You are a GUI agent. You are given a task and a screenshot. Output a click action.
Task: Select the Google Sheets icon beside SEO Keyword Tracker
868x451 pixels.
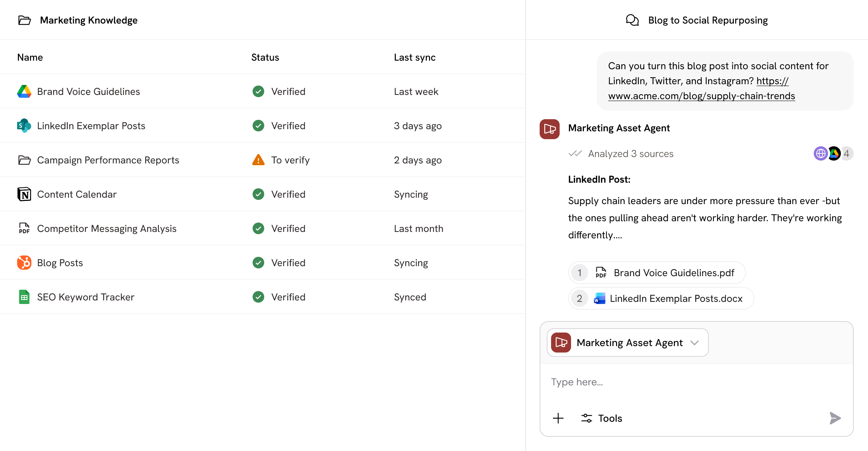tap(24, 297)
